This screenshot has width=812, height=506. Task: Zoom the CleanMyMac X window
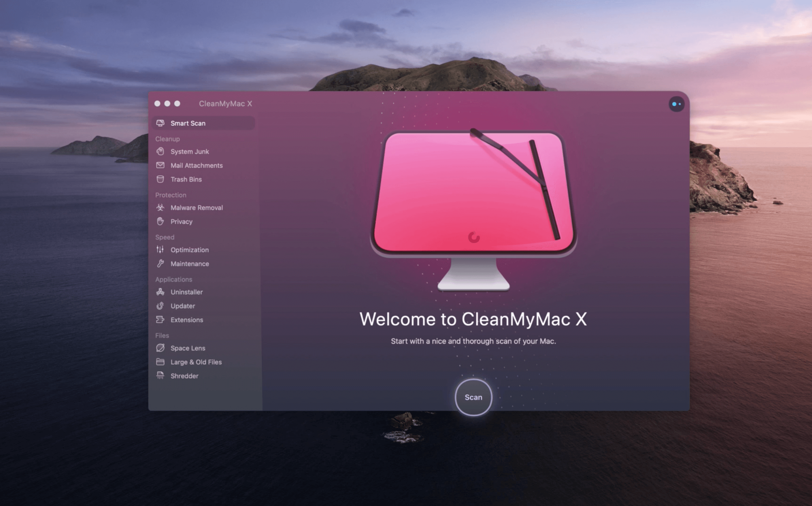(x=177, y=104)
